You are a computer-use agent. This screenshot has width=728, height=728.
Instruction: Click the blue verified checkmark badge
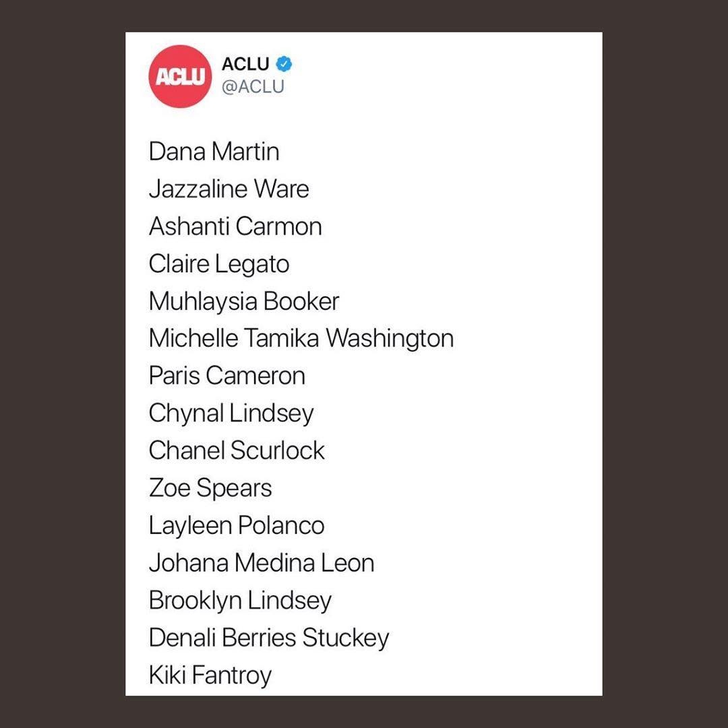click(x=285, y=64)
